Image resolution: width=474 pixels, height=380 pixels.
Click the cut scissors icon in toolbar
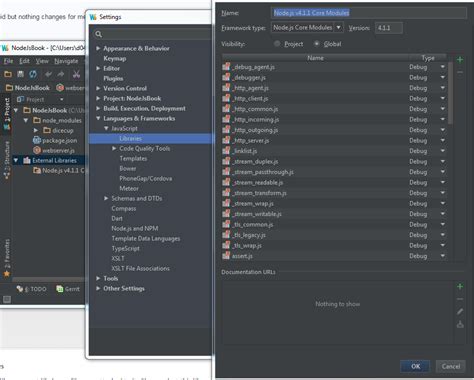[76, 74]
